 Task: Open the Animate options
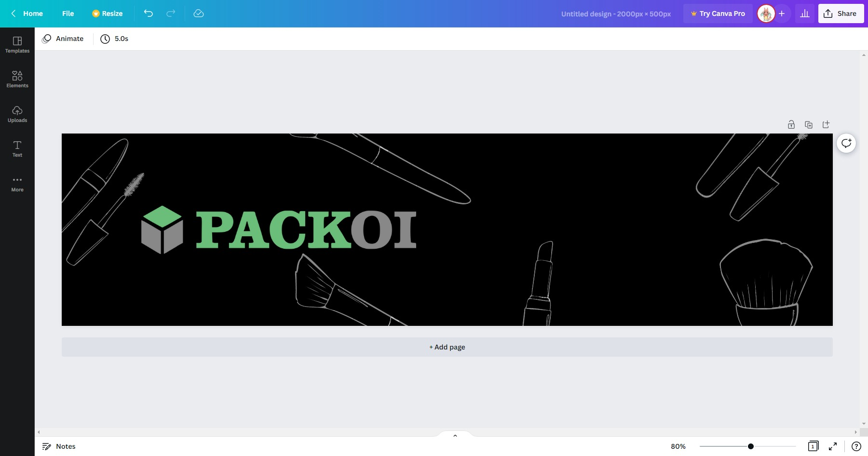click(63, 39)
